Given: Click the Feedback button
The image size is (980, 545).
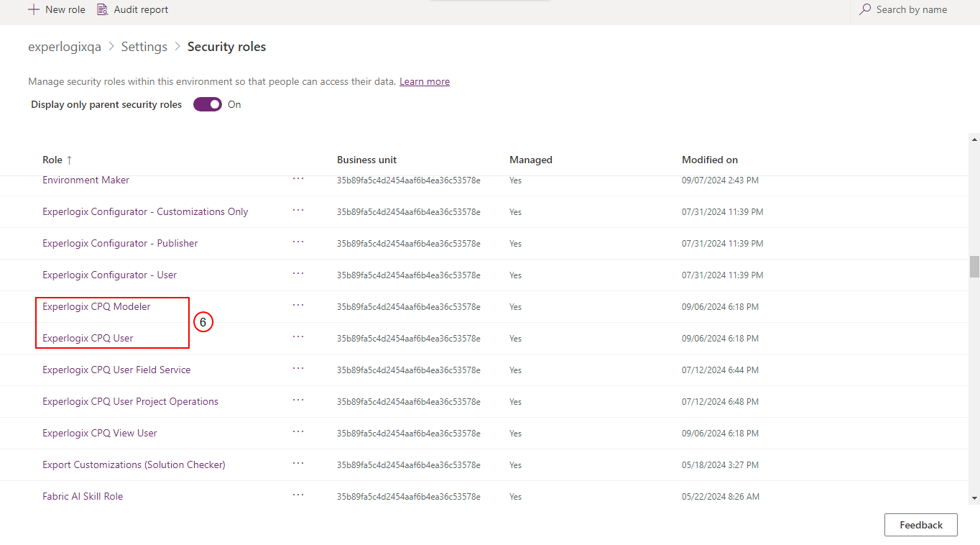Looking at the screenshot, I should 921,525.
